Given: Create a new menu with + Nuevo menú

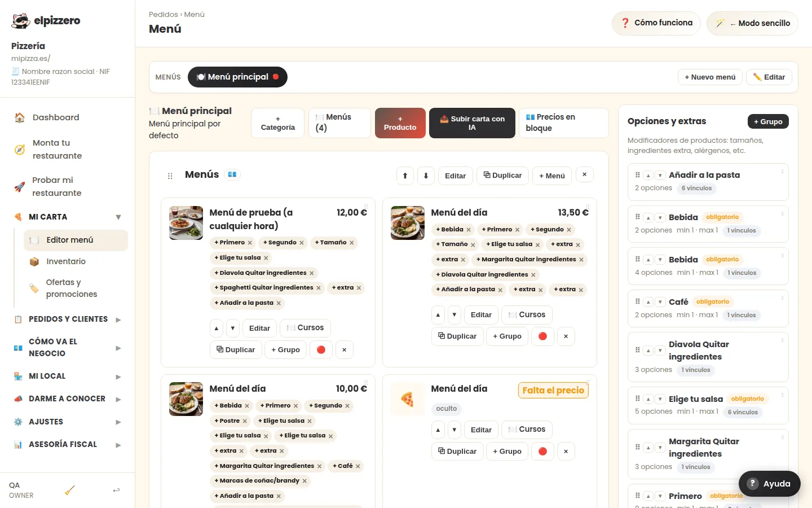Looking at the screenshot, I should pos(710,77).
